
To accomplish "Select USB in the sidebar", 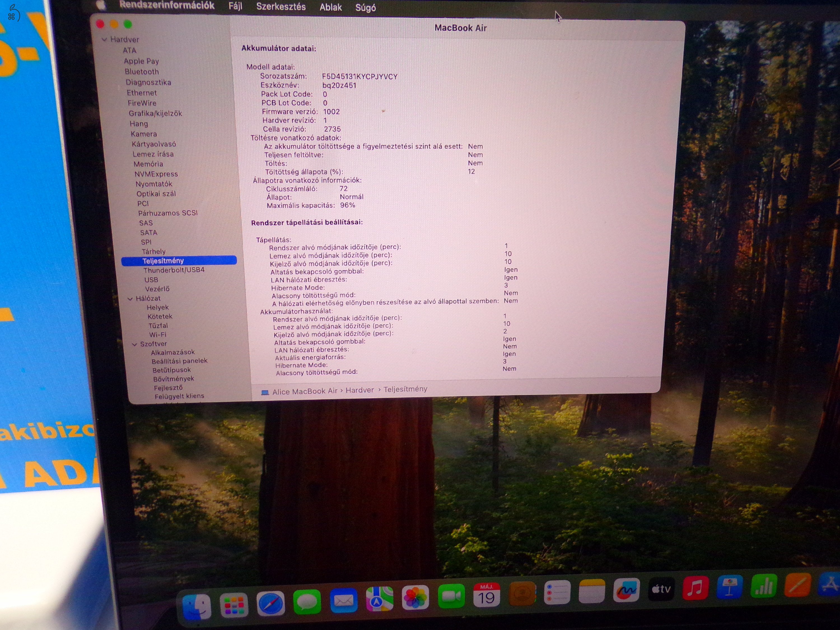I will (x=151, y=279).
